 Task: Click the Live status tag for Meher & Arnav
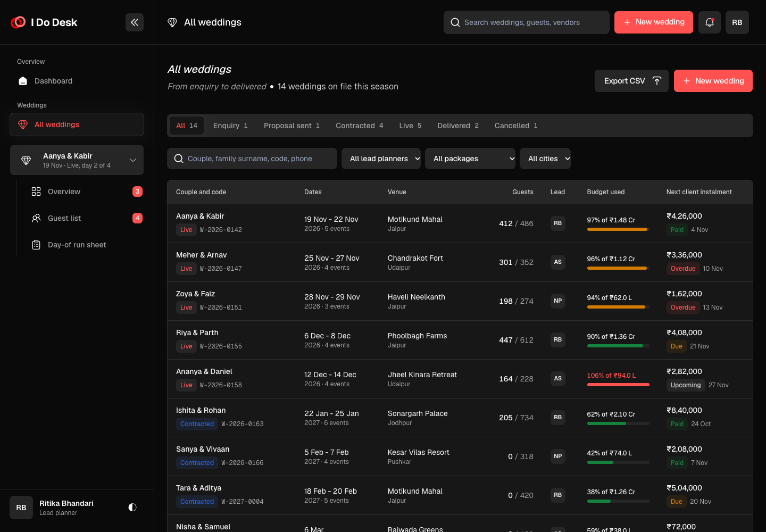click(186, 269)
